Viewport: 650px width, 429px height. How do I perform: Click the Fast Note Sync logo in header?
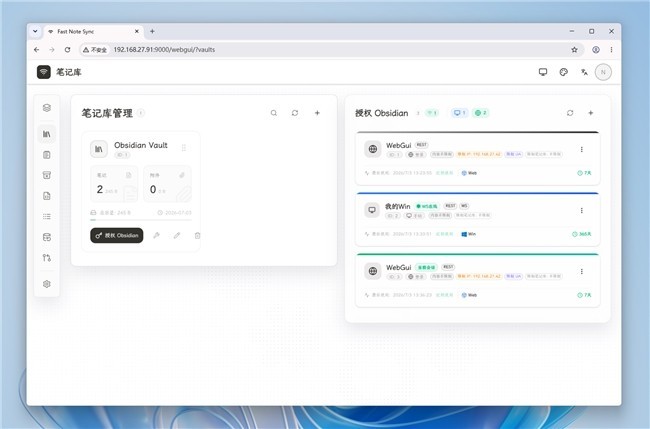click(x=44, y=72)
